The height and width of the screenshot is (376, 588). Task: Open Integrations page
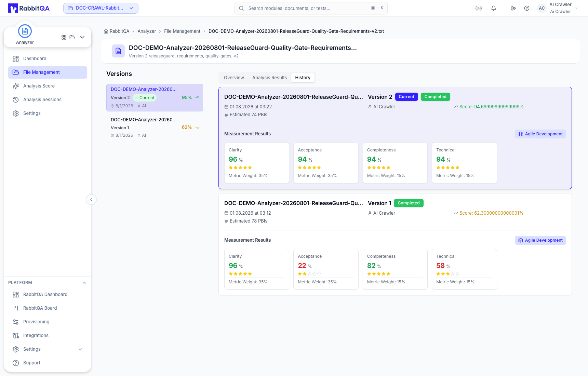pos(48,335)
